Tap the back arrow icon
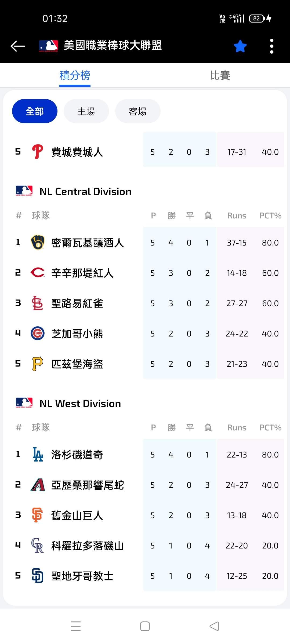Image resolution: width=290 pixels, height=644 pixels. click(x=18, y=46)
